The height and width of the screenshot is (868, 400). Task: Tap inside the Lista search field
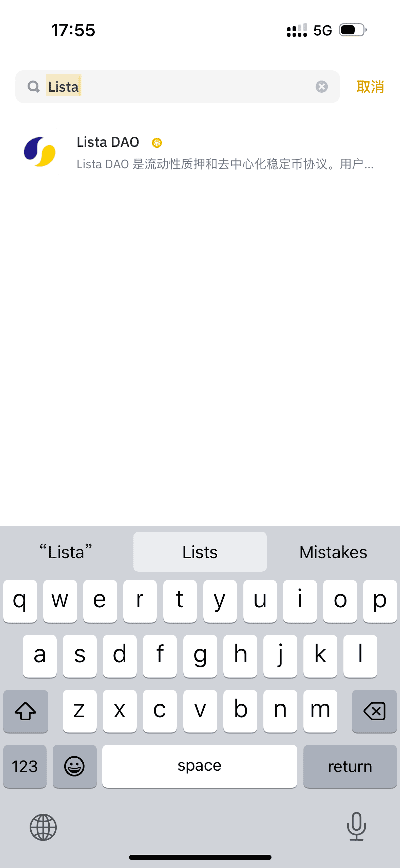[177, 87]
